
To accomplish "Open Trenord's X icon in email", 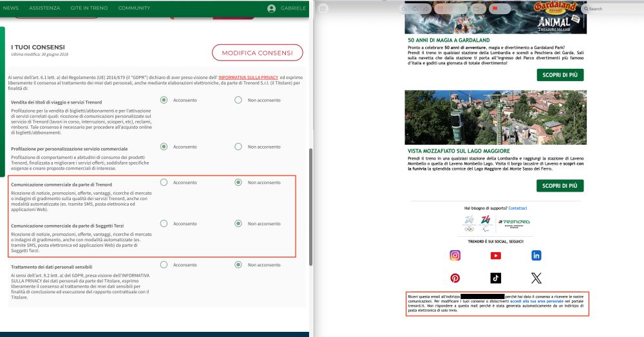I will pos(536,278).
